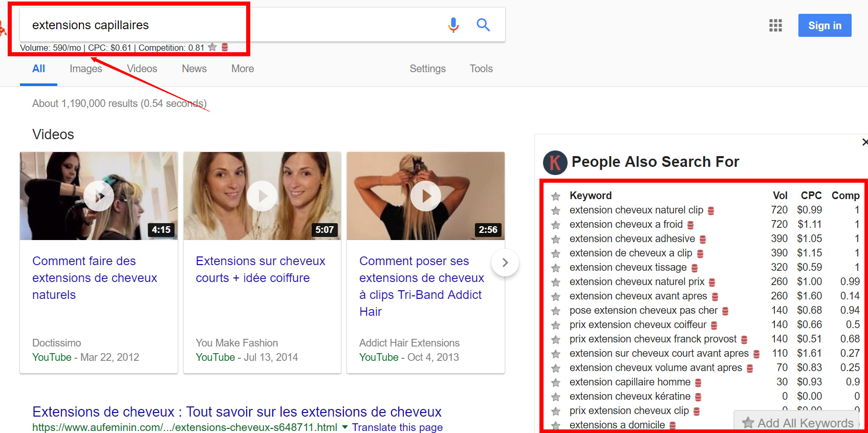Screen dimensions: 868x433
Task: Click database icon beside 'extension cheveux tissage'
Action: 695,268
